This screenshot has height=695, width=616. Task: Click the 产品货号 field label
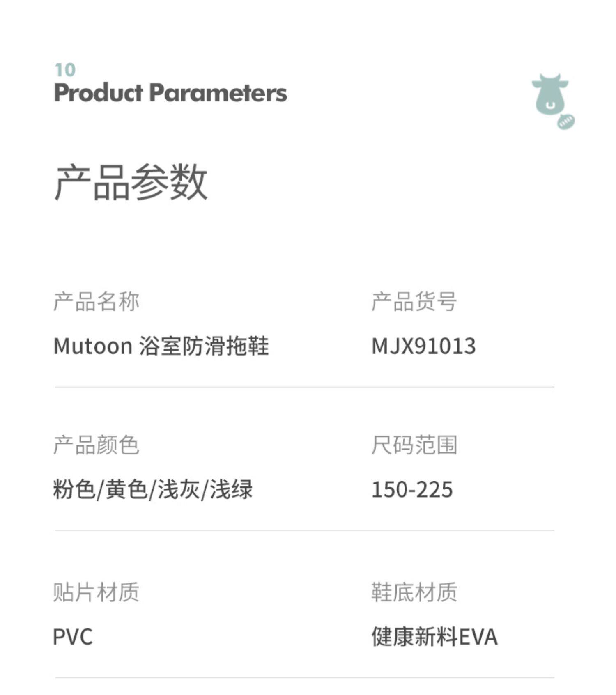414,302
